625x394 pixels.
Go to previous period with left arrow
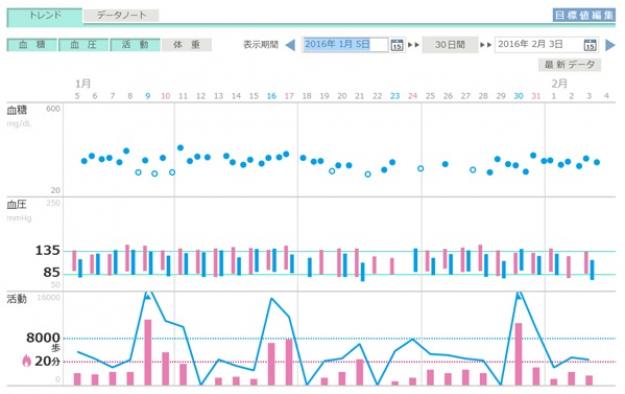pos(291,45)
